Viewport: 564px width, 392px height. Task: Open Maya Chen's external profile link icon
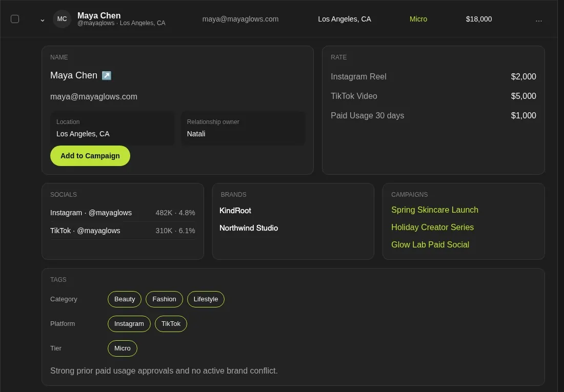pyautogui.click(x=107, y=75)
